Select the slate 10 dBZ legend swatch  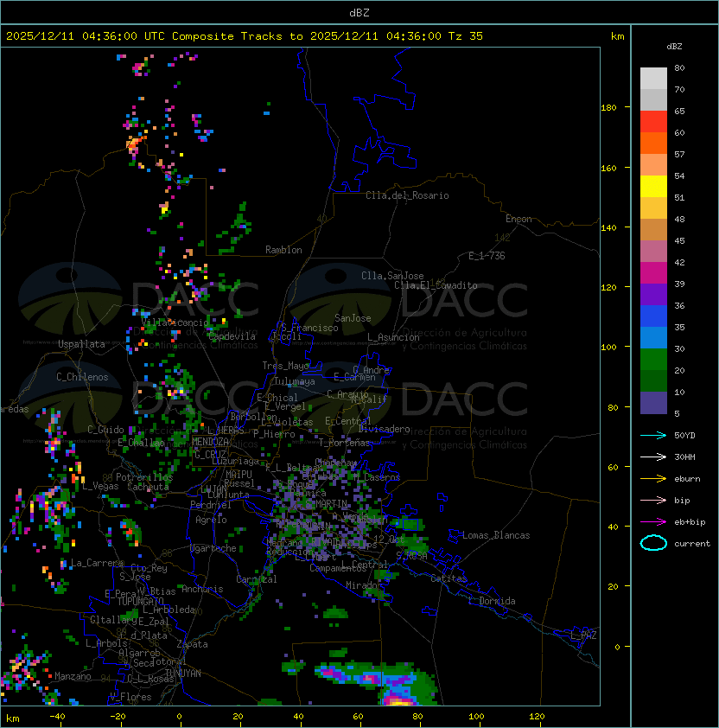pyautogui.click(x=653, y=403)
